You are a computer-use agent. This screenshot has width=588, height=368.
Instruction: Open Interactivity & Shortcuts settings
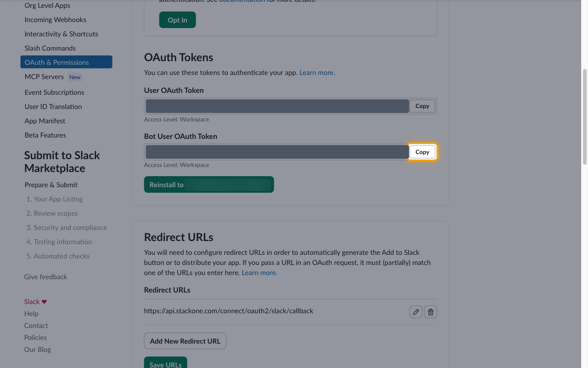61,34
